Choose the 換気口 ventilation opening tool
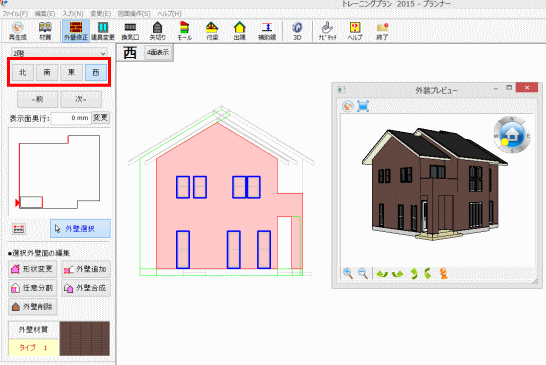Screen dimensions: 546x365 coord(130,31)
